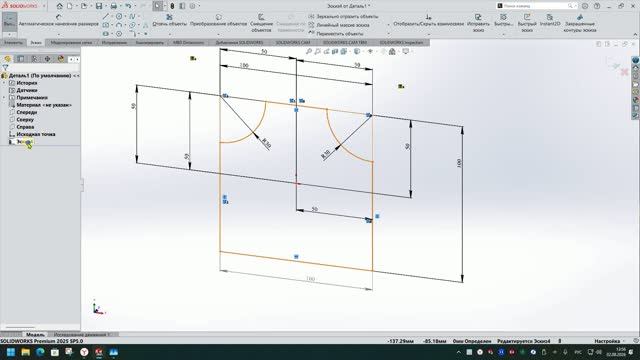Switch to the Анализировать ribbon tab
Screen dimensions: 640x360
(x=149, y=42)
